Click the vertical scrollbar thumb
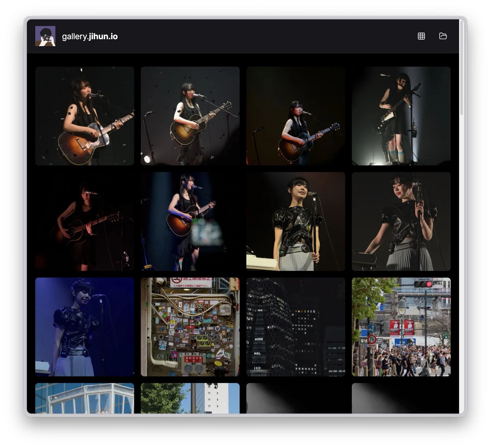Viewport: 491px width, 448px height. tap(461, 67)
